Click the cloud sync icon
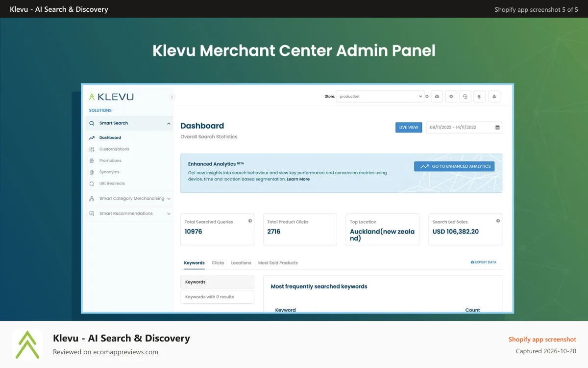Image resolution: width=588 pixels, height=368 pixels. coord(437,97)
